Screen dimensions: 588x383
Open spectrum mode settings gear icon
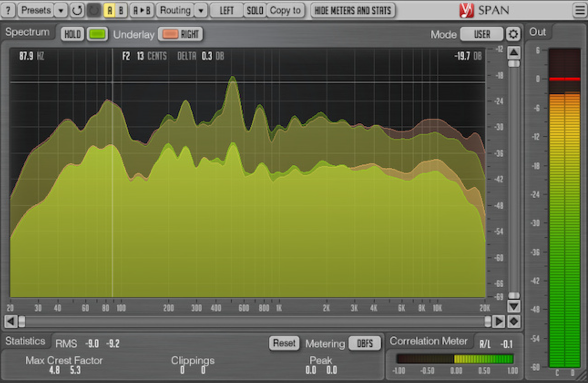[513, 34]
